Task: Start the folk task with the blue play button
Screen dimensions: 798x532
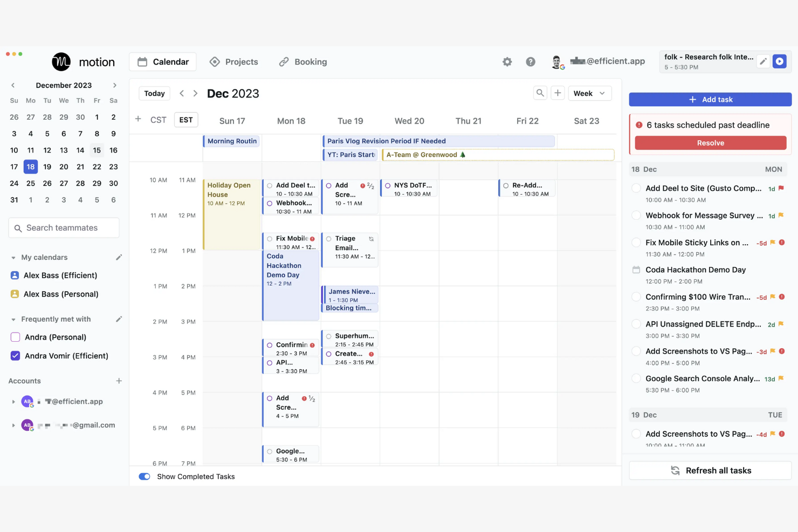Action: 779,61
